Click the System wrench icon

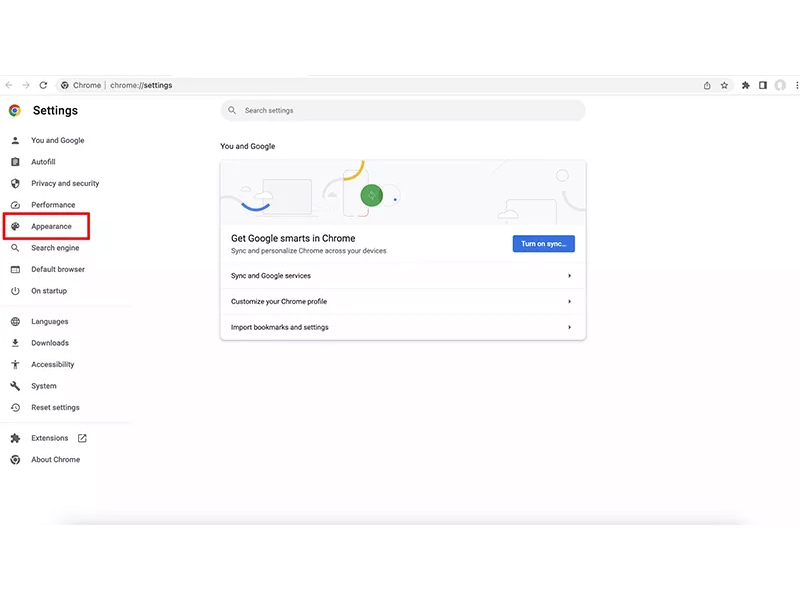(15, 386)
